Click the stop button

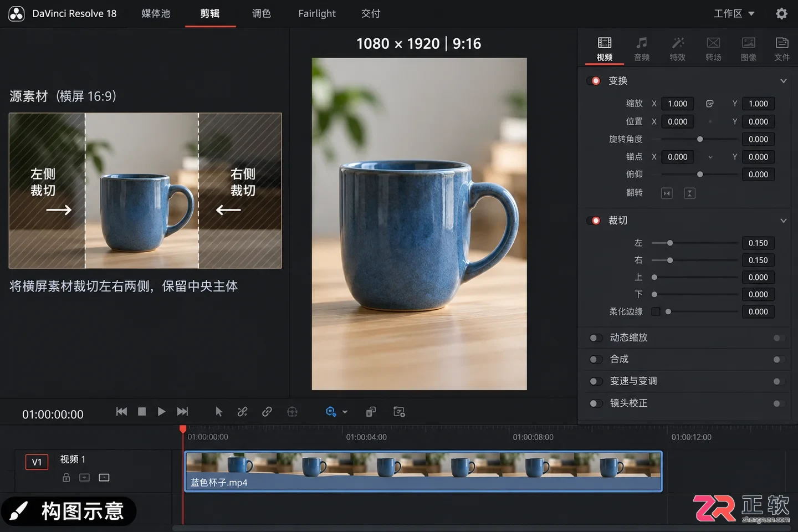tap(142, 411)
